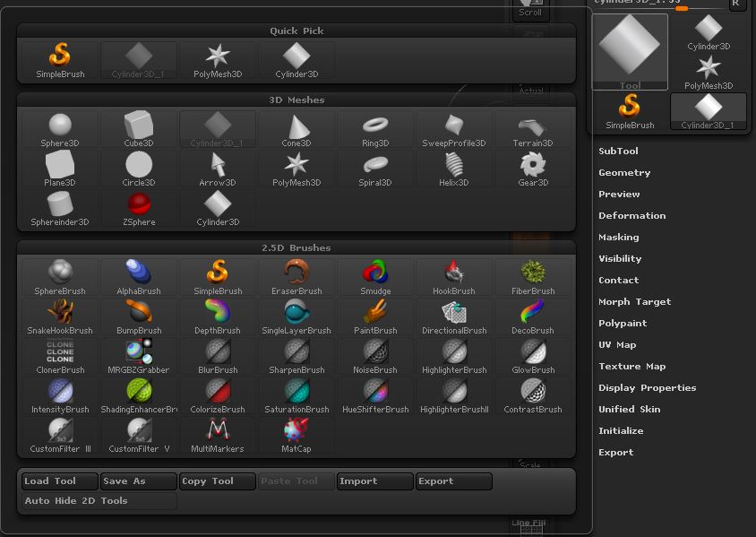Viewport: 756px width, 537px height.
Task: Choose the Plane3D mesh
Action: 60,169
